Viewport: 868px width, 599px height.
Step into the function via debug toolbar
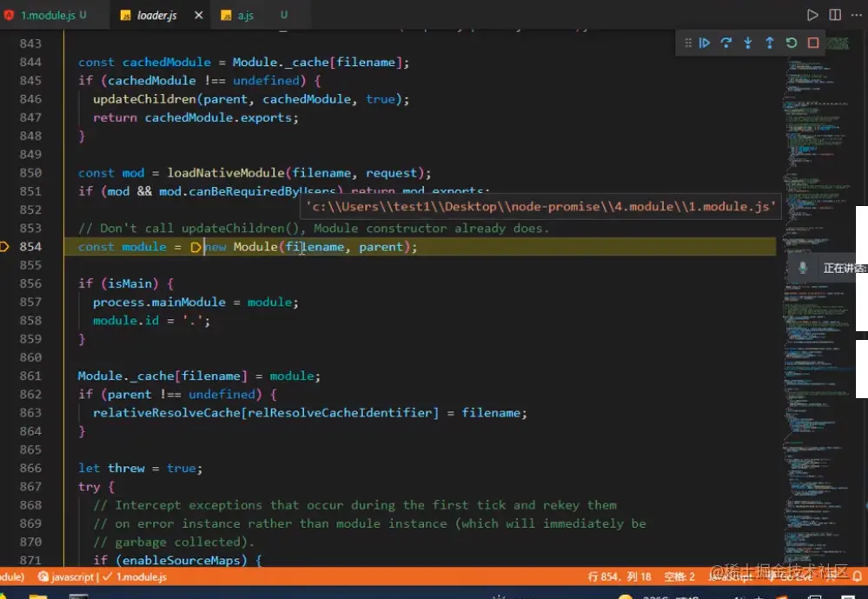(748, 43)
